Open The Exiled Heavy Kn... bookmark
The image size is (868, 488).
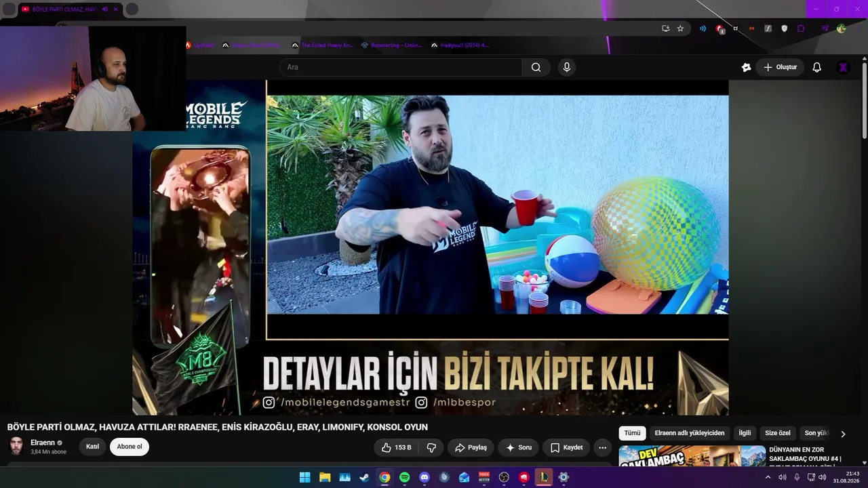pos(323,45)
